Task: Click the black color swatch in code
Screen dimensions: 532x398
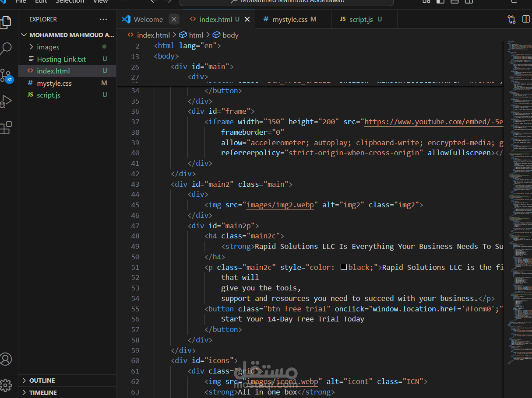Action: click(x=344, y=267)
